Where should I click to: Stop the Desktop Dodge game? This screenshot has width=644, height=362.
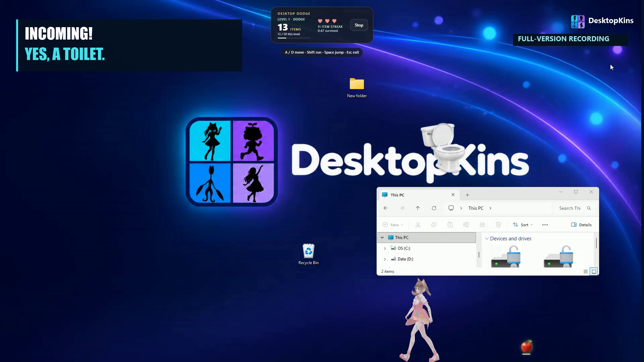[359, 25]
